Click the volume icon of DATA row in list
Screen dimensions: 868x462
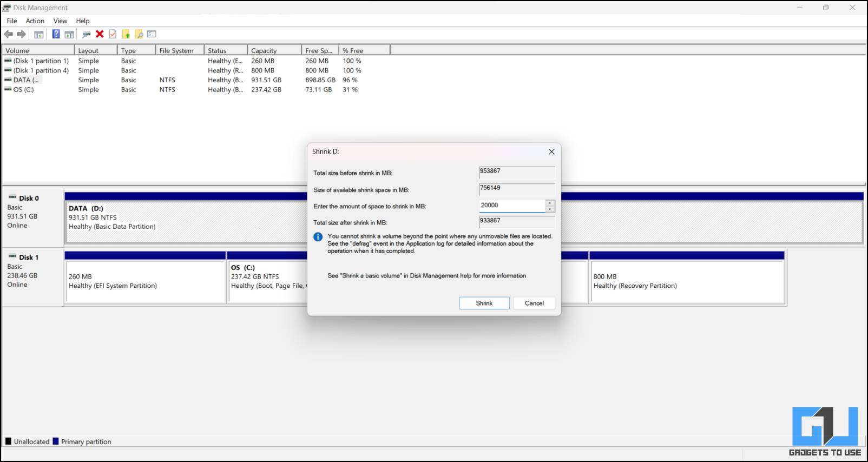8,80
